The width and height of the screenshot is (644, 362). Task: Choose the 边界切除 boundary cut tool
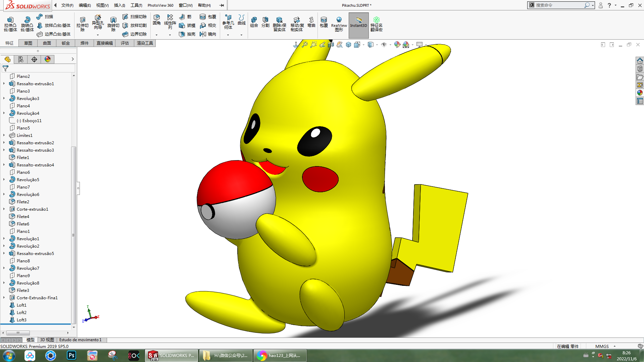click(135, 34)
